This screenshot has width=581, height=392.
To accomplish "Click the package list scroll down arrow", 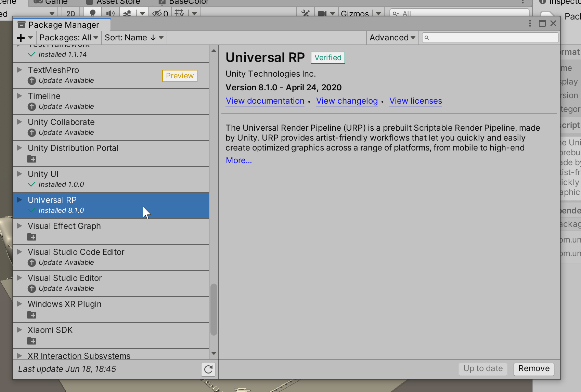I will (x=214, y=353).
